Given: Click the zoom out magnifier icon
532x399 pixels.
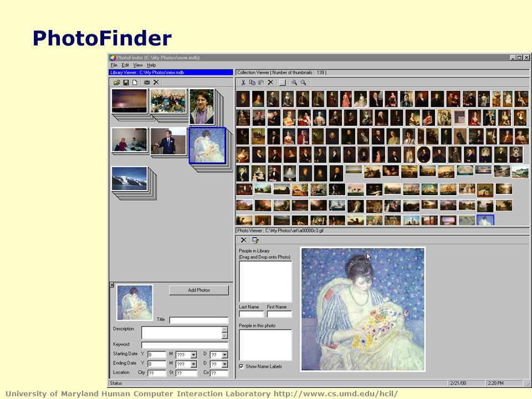Looking at the screenshot, I should [303, 83].
